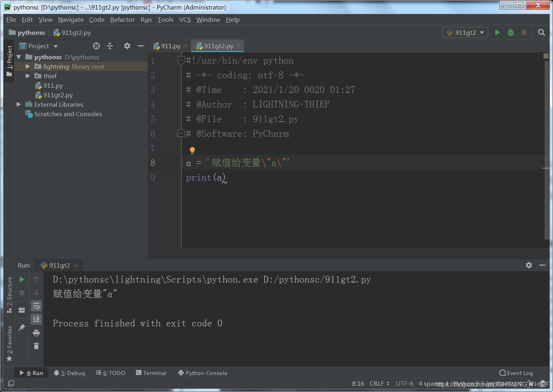Hide the Project panel with minus icon
The image size is (553, 392).
[140, 46]
